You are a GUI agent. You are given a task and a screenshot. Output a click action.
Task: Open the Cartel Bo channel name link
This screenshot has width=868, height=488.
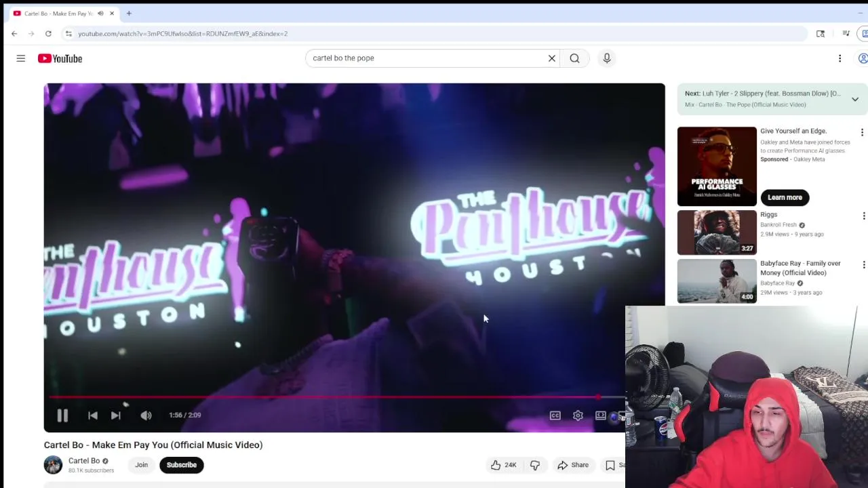point(84,461)
